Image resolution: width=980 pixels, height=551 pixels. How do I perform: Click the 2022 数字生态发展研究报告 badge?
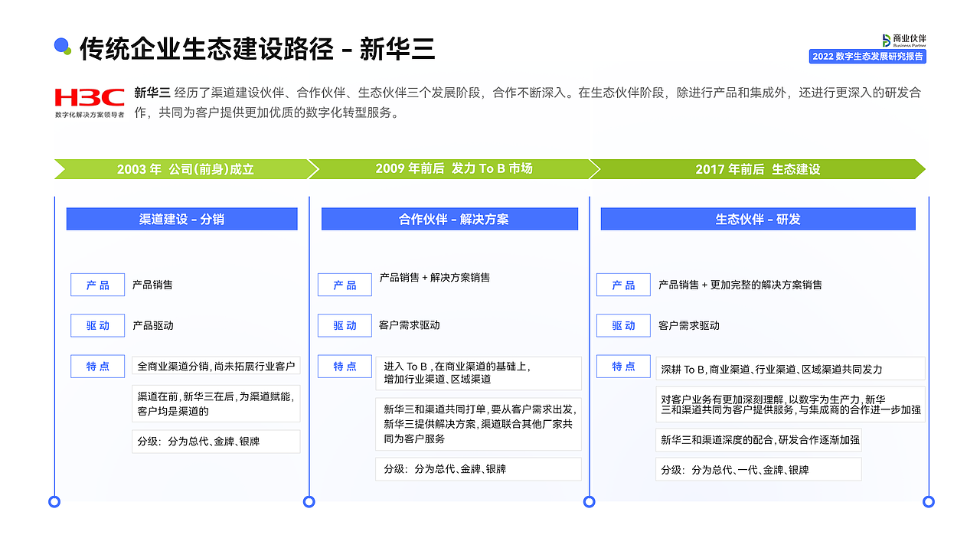coord(867,57)
